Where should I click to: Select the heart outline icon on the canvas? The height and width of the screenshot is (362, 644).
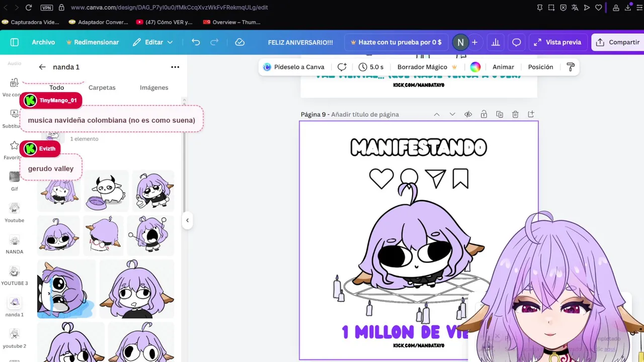point(381,178)
